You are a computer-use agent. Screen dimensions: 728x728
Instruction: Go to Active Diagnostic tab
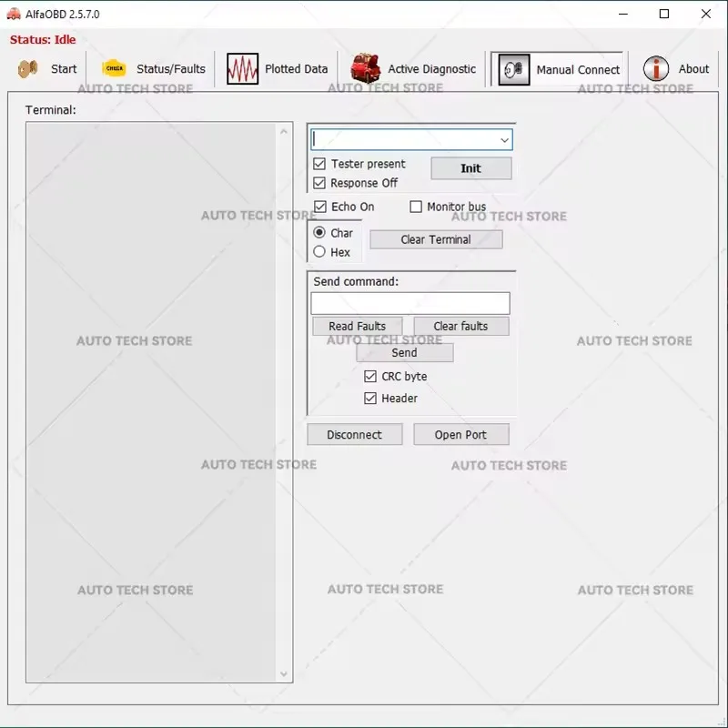[413, 69]
